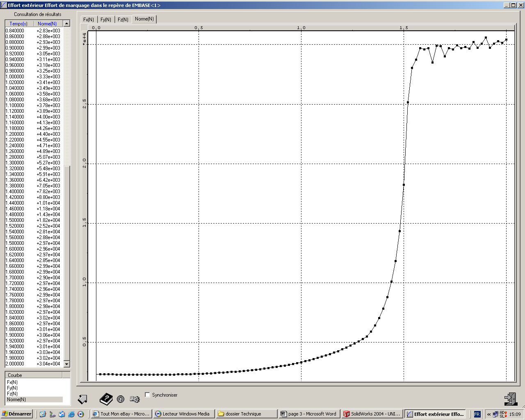Click the first Quick Launch icon after Démarrer
This screenshot has width=525, height=420.
pyautogui.click(x=43, y=414)
